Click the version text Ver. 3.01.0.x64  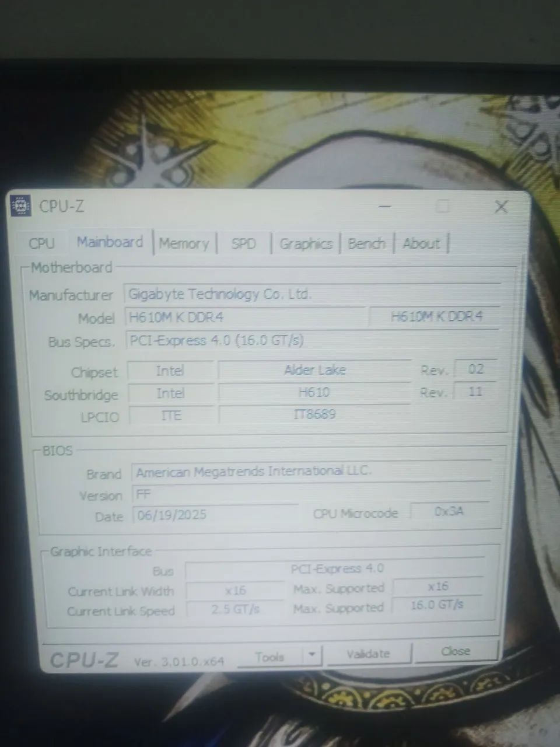tap(179, 661)
